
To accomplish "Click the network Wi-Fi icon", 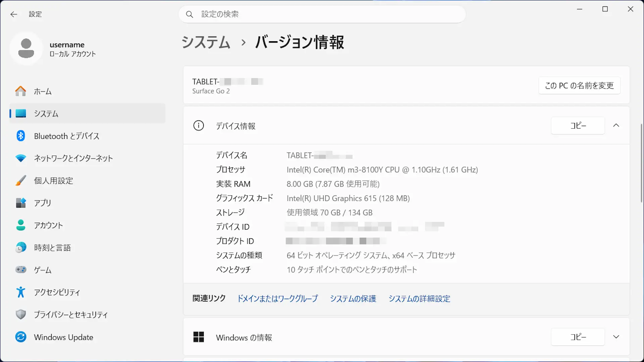I will [21, 158].
